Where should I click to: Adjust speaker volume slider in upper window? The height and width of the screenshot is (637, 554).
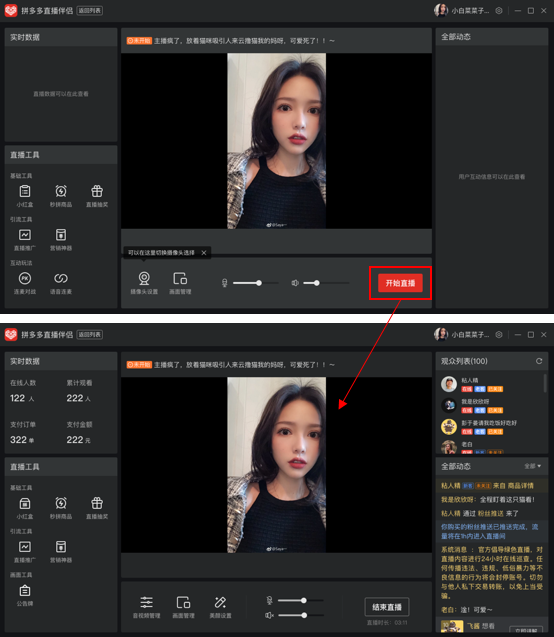click(x=326, y=283)
